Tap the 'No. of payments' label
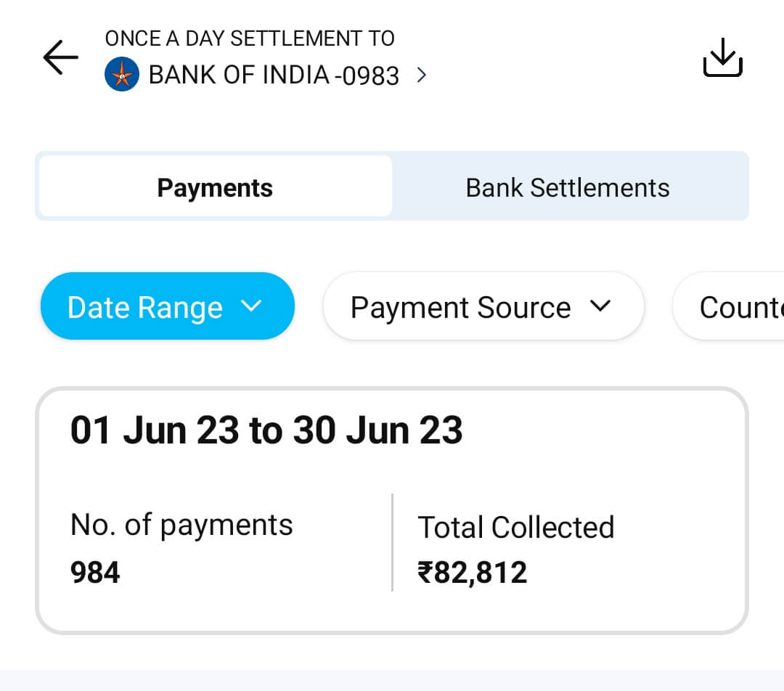This screenshot has height=691, width=784. (x=181, y=525)
